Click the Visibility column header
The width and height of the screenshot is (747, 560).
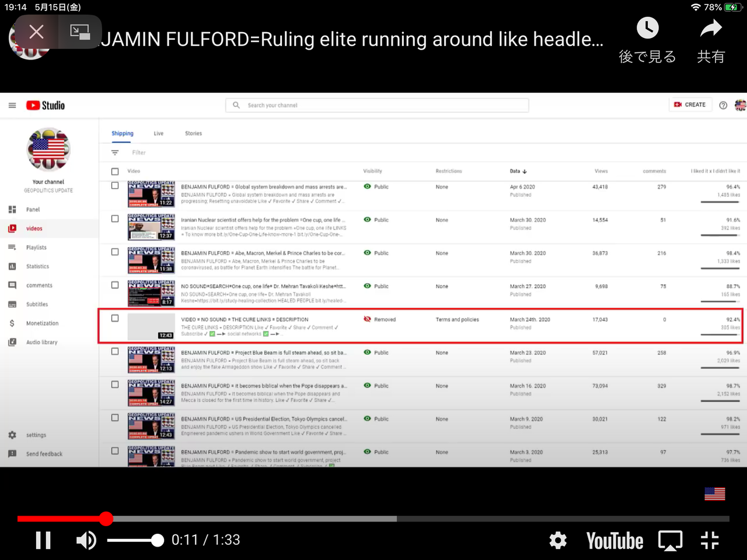[372, 171]
